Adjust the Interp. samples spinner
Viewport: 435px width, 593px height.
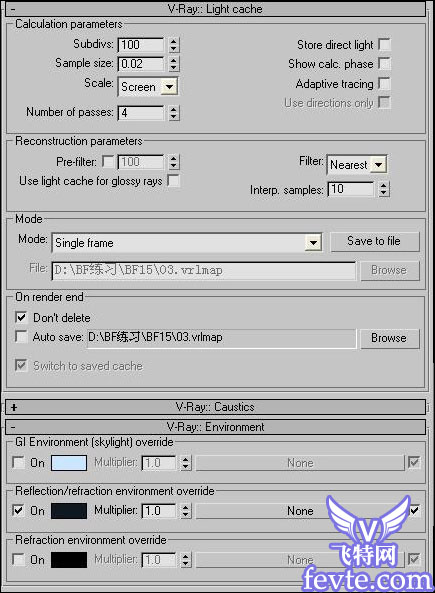point(384,189)
